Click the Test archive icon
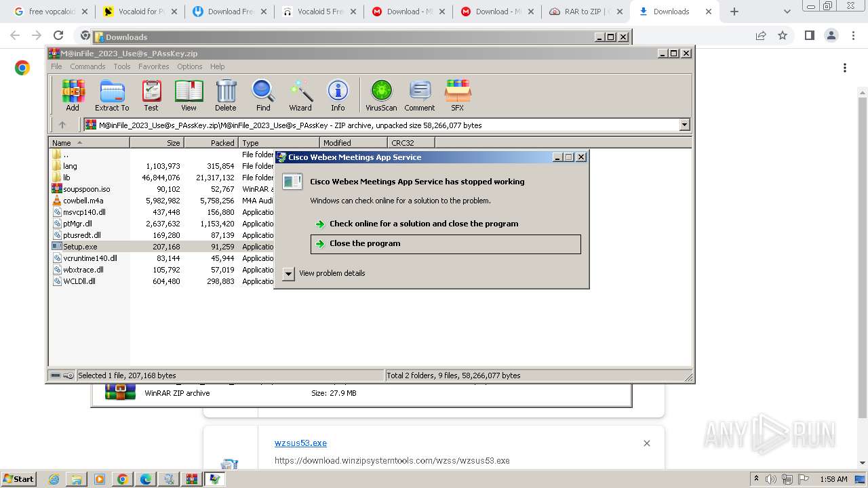 coord(151,95)
